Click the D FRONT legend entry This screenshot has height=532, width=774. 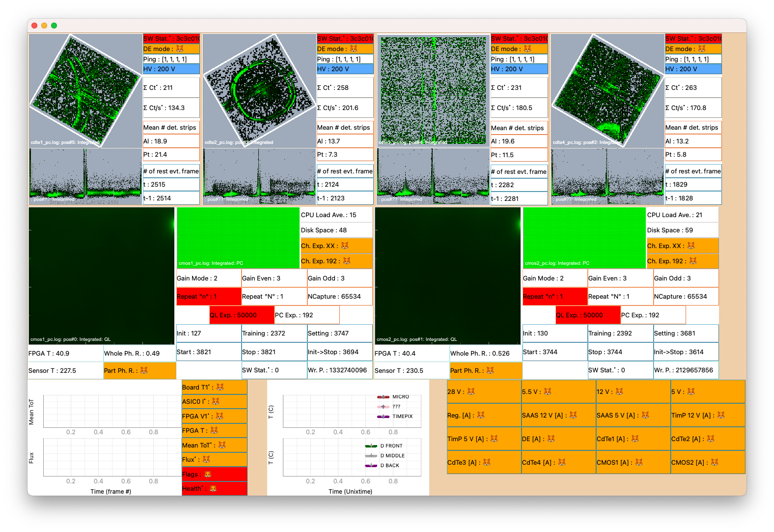[x=384, y=446]
